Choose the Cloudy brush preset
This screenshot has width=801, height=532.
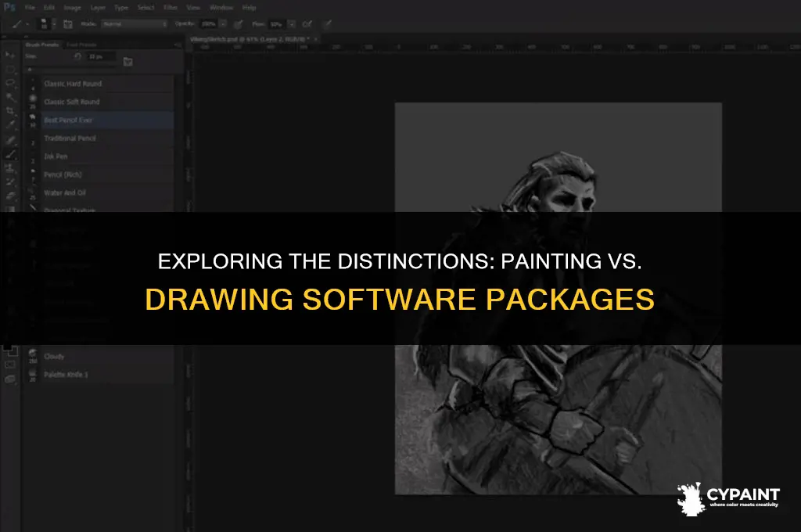point(100,356)
